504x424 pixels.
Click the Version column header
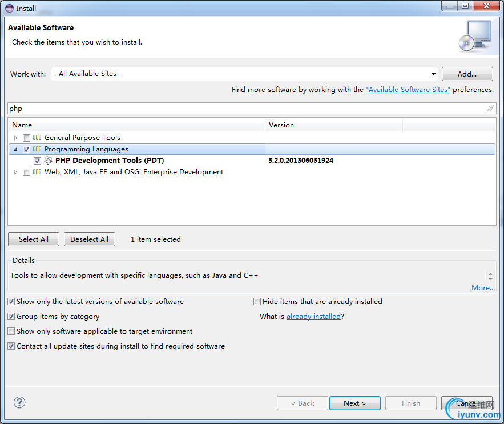click(334, 125)
